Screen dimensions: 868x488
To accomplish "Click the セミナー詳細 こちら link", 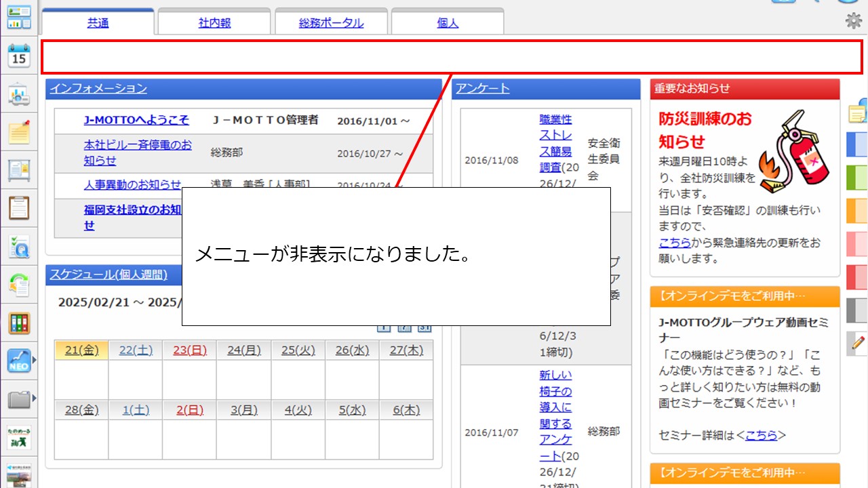I will tap(761, 435).
